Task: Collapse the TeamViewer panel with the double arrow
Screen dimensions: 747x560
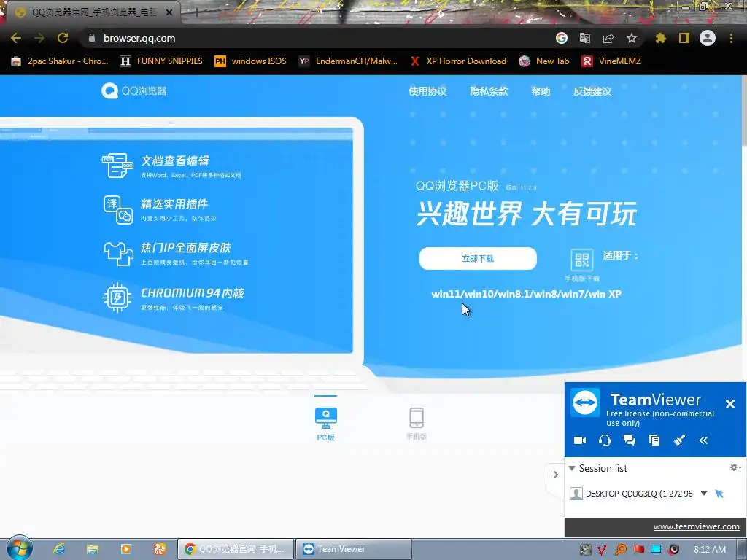Action: coord(704,440)
